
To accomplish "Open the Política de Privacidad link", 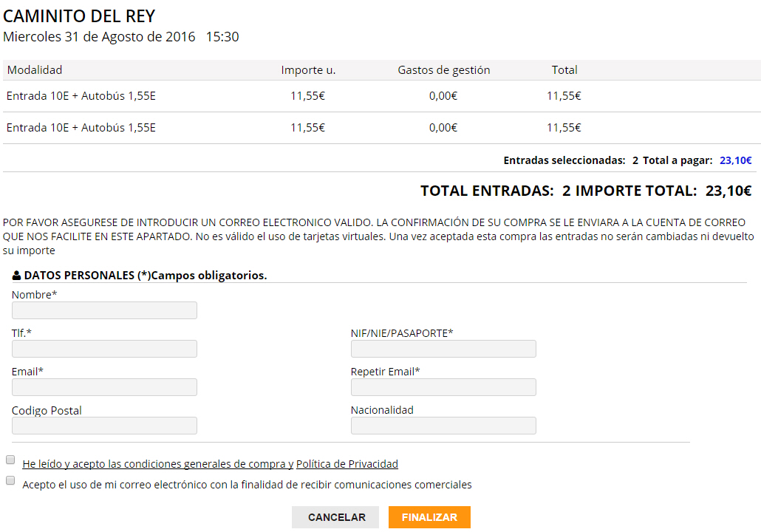I will point(347,464).
